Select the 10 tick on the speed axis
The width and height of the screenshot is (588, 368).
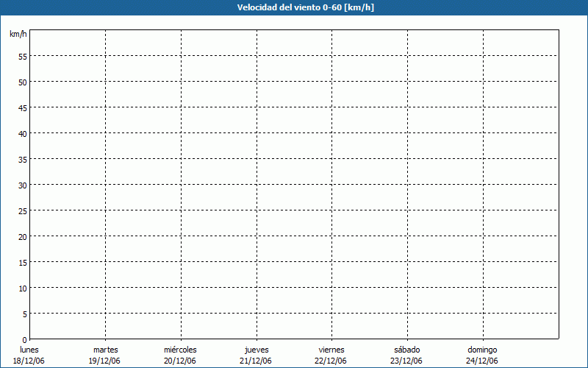click(23, 288)
